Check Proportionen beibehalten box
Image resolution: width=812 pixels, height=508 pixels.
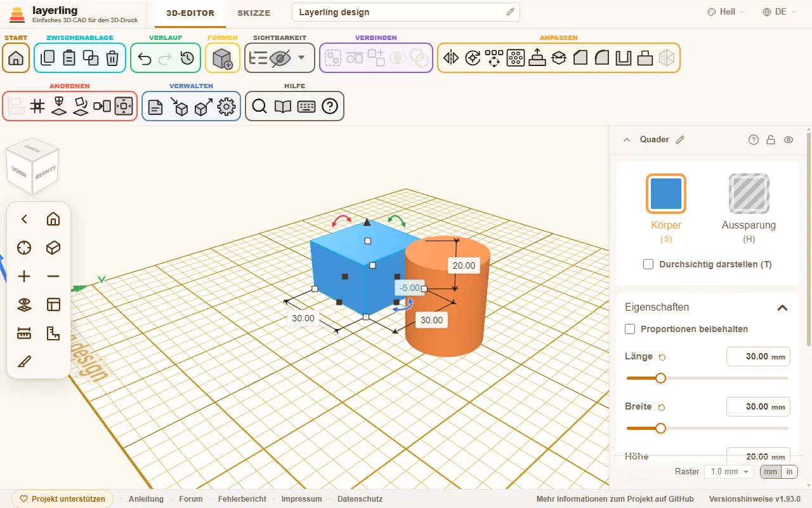pyautogui.click(x=630, y=329)
